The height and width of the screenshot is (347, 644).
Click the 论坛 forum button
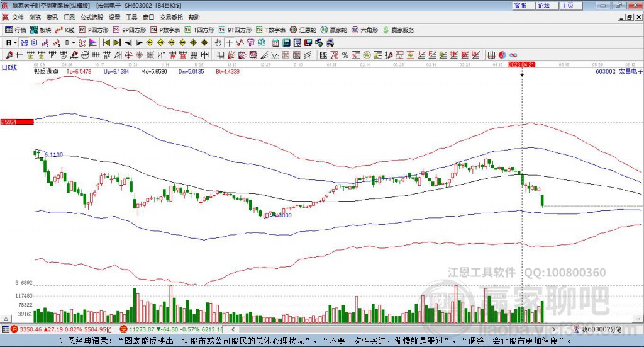pyautogui.click(x=547, y=5)
